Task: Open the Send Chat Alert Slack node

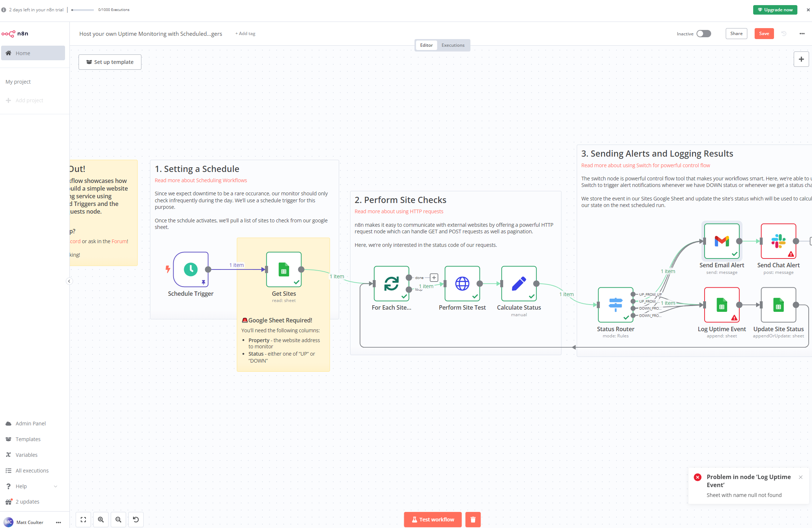Action: click(x=778, y=241)
